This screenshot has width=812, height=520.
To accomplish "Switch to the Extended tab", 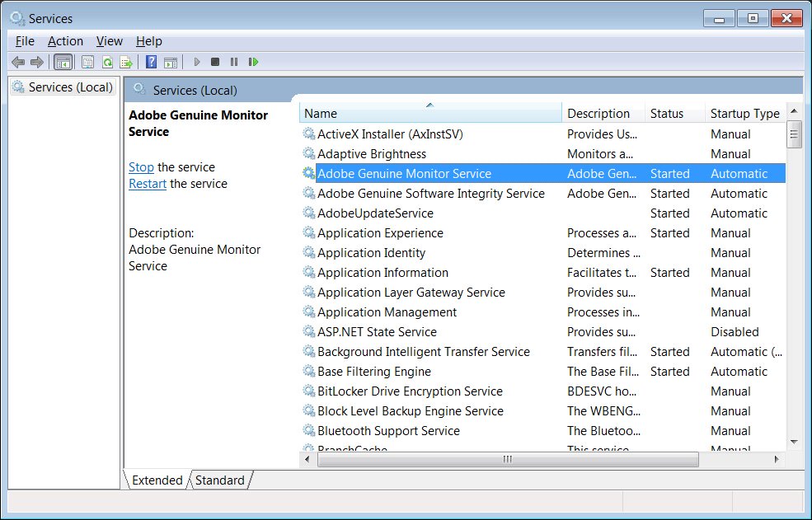I will [x=157, y=480].
